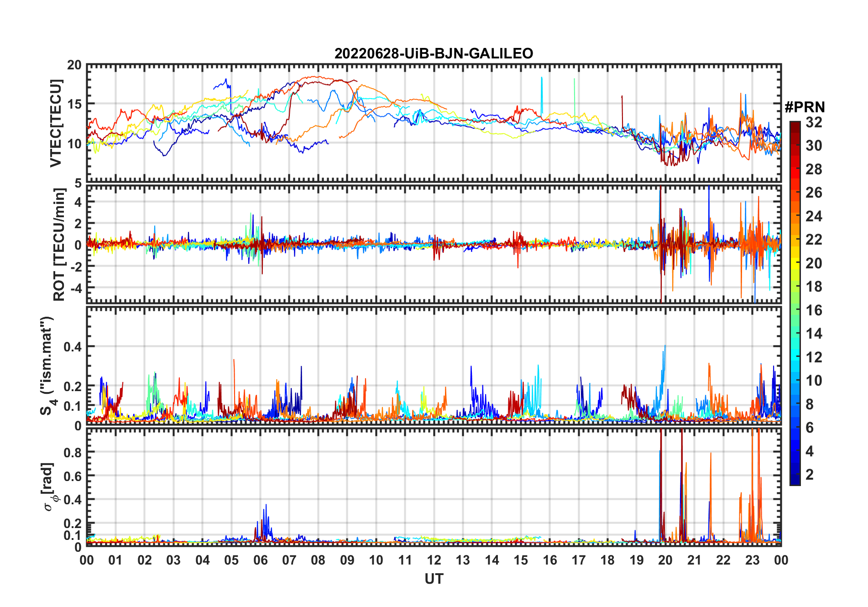Click the 0.2 tick label on the S4 axis
The image size is (868, 607).
click(73, 386)
